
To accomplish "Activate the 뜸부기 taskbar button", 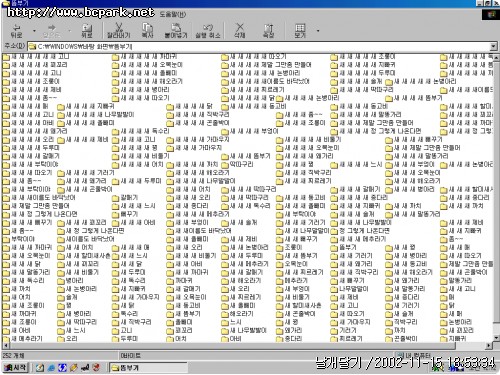I will pos(148,368).
